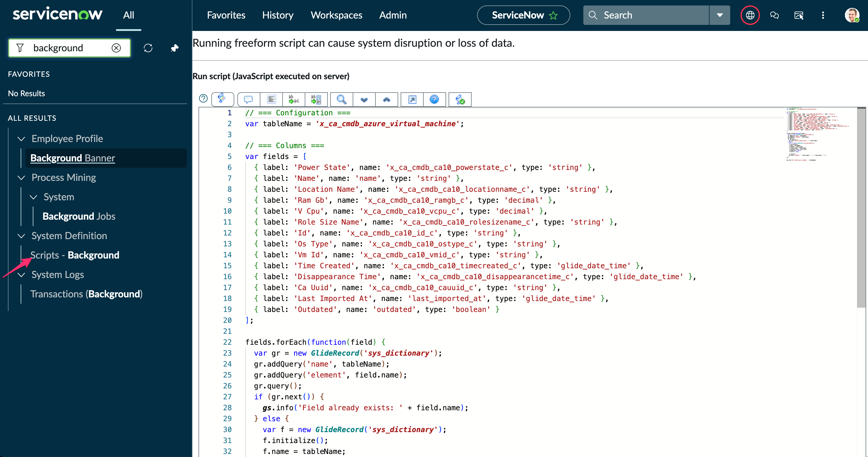Open the comment toggle icon in editor toolbar

pyautogui.click(x=248, y=100)
